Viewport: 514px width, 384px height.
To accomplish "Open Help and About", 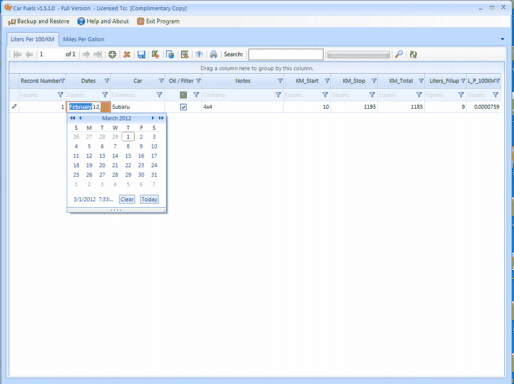I will (x=103, y=21).
